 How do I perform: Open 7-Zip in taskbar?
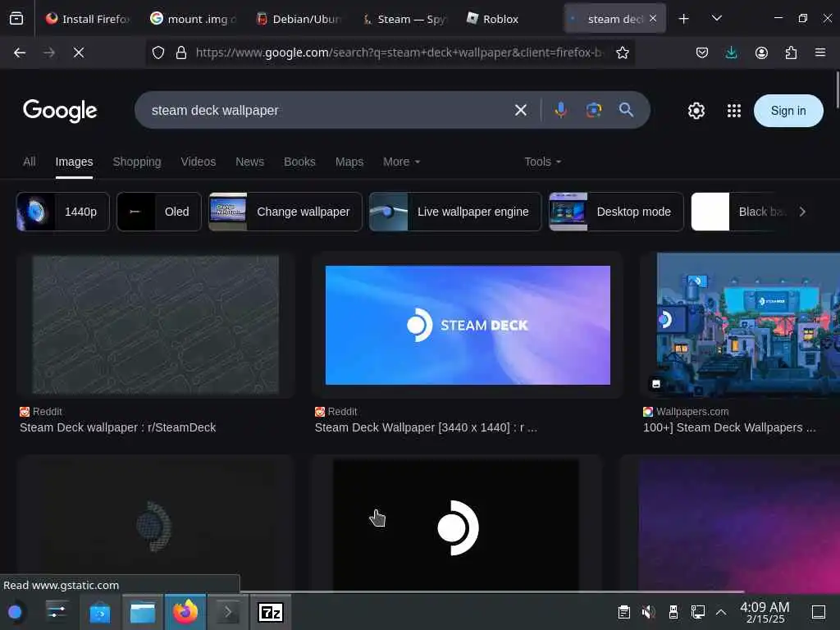coord(271,612)
